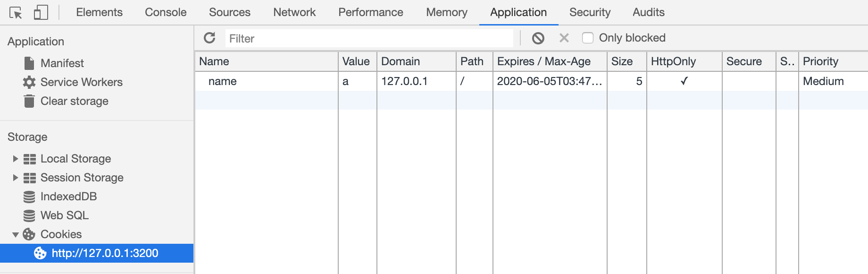Open IndexedDB in the Storage section
Image resolution: width=868 pixels, height=274 pixels.
tap(68, 197)
